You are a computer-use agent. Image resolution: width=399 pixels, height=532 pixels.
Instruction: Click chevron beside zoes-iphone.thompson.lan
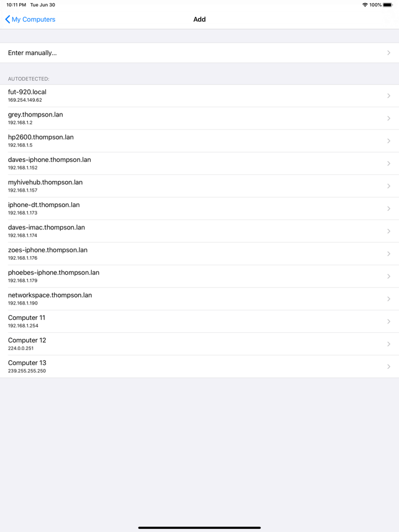coord(388,254)
